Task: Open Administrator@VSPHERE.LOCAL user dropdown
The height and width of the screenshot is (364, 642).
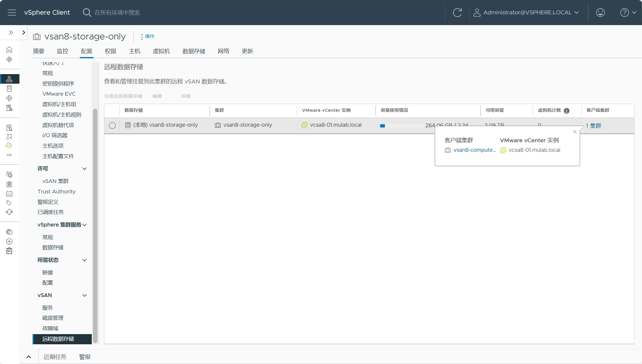Action: pyautogui.click(x=526, y=13)
